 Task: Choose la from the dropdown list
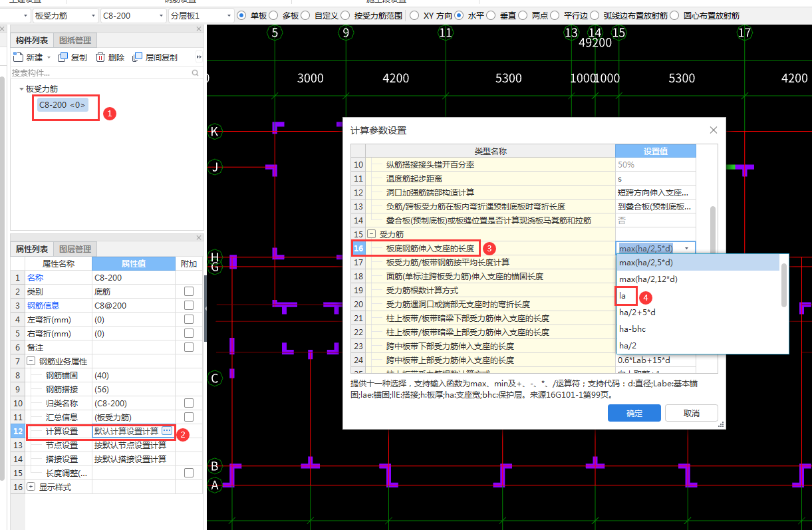[x=698, y=296]
